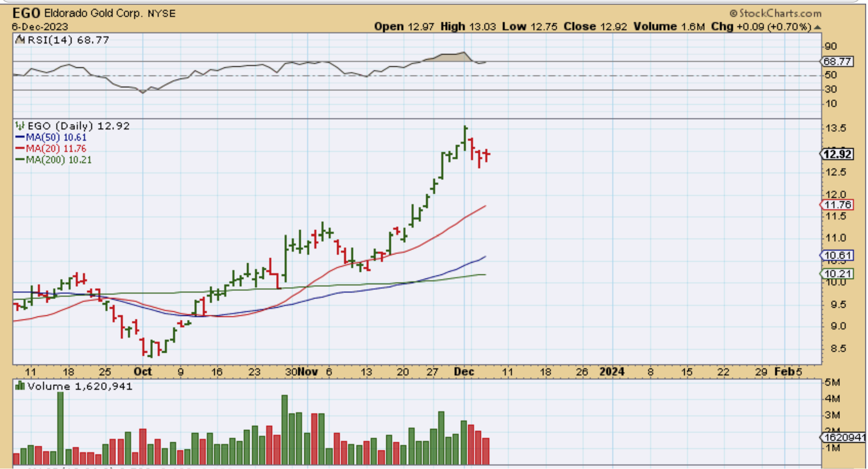Click the Dec label on date axis
This screenshot has width=868, height=469.
pyautogui.click(x=464, y=372)
